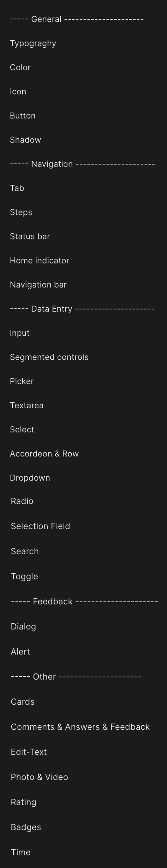Select the Selection Field page
167x868 pixels.
[x=40, y=526]
